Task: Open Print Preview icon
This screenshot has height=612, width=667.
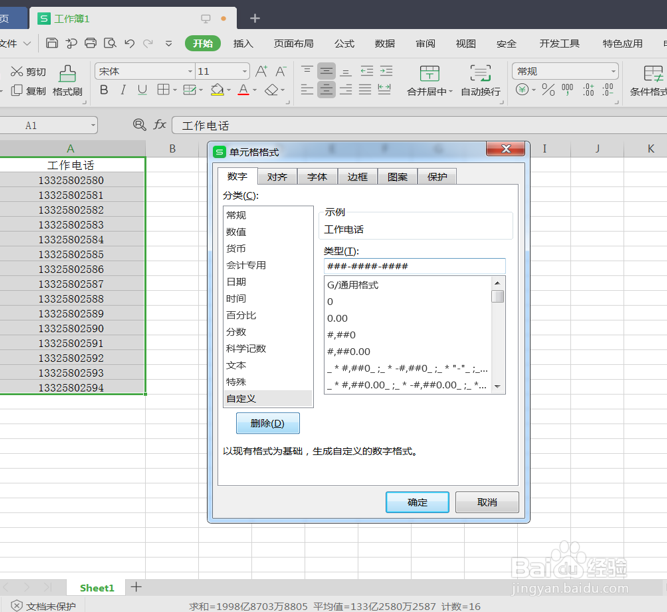Action: (x=110, y=43)
